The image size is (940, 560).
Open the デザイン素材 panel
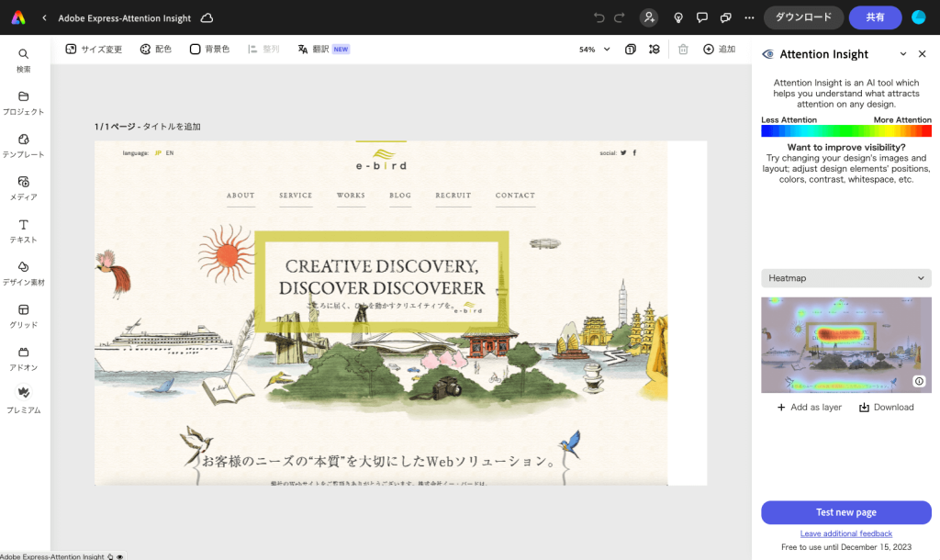coord(23,274)
